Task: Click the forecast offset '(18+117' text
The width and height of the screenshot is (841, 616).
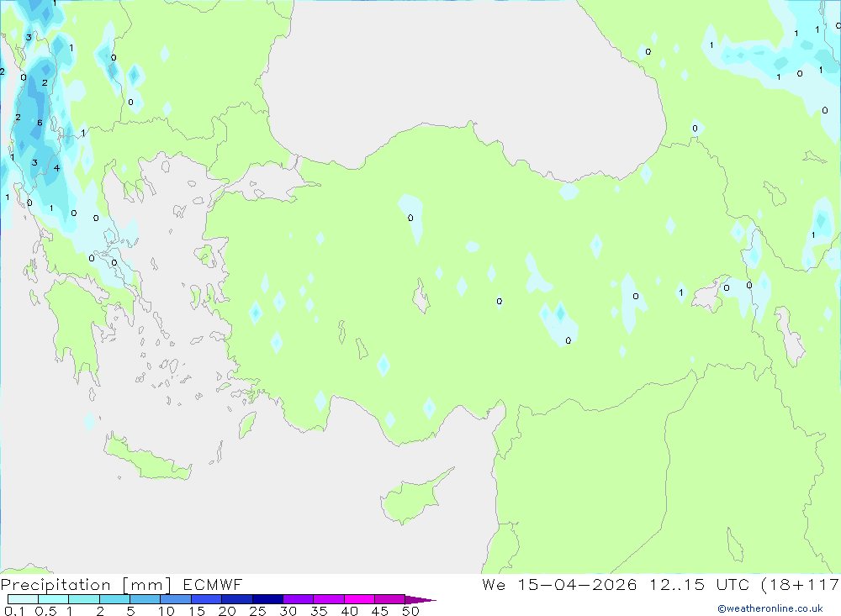Action: (x=801, y=584)
